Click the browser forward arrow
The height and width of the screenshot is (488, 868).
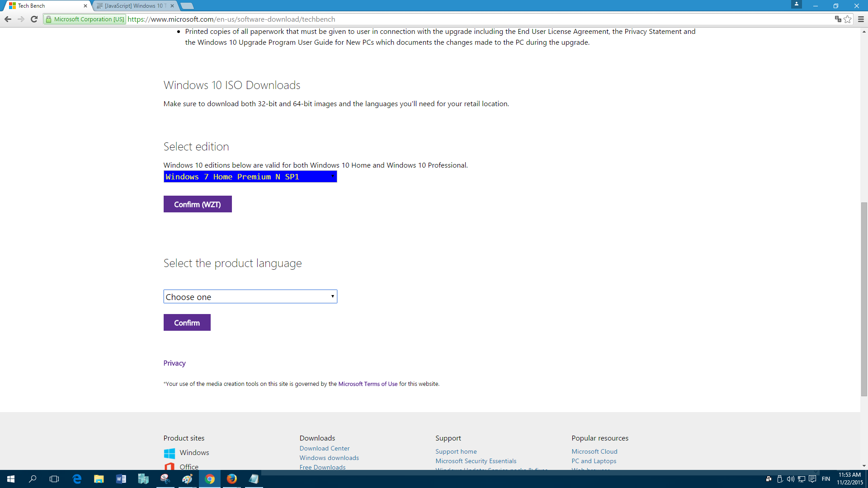(x=21, y=19)
